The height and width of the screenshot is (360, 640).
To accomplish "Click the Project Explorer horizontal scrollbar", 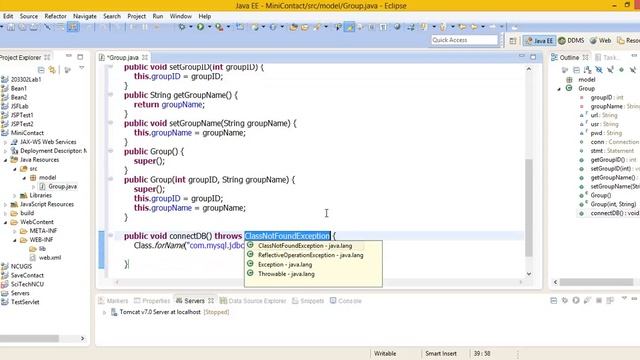I will click(x=29, y=338).
